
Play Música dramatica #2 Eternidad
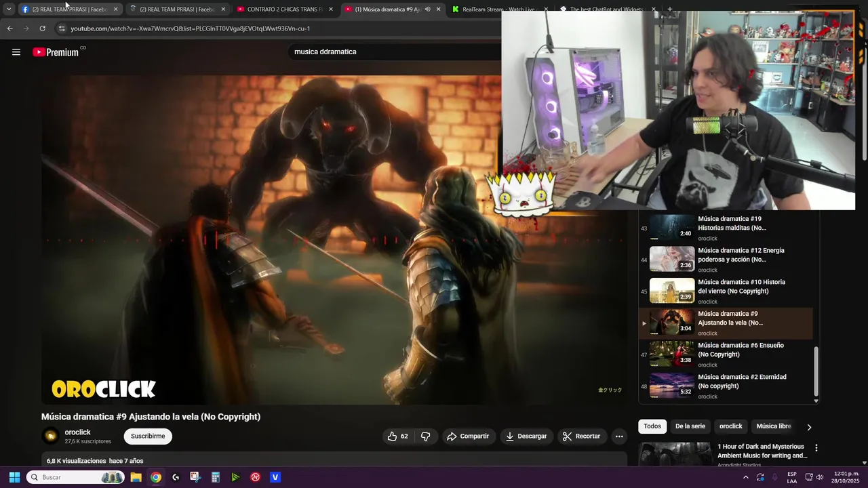click(726, 386)
